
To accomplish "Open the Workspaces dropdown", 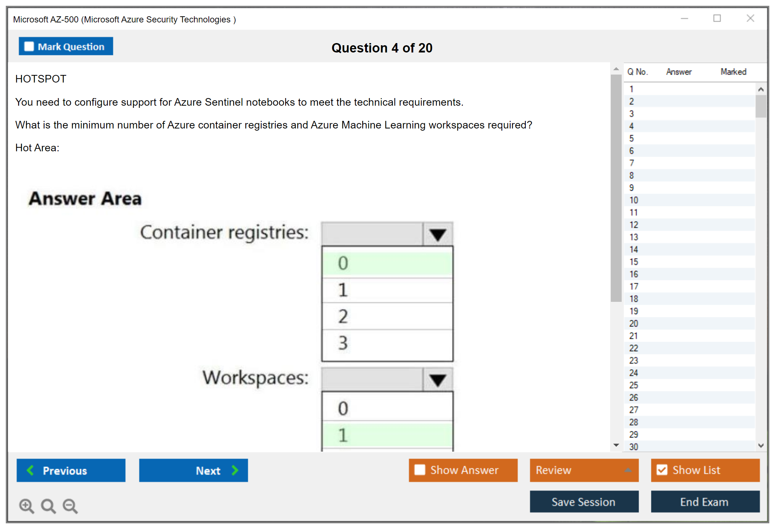I will (437, 380).
